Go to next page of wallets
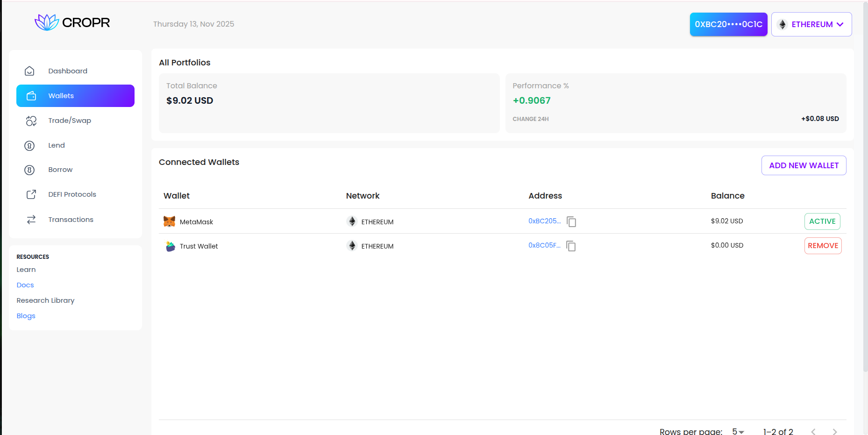 834,432
